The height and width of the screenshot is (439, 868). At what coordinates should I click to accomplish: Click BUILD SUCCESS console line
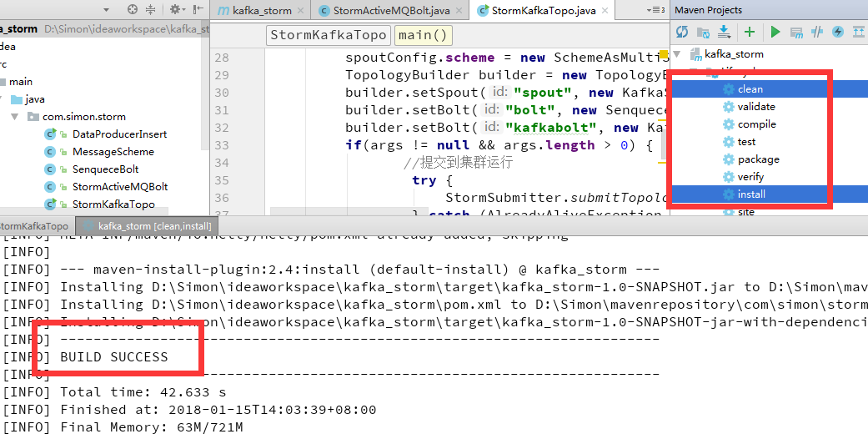tap(113, 357)
